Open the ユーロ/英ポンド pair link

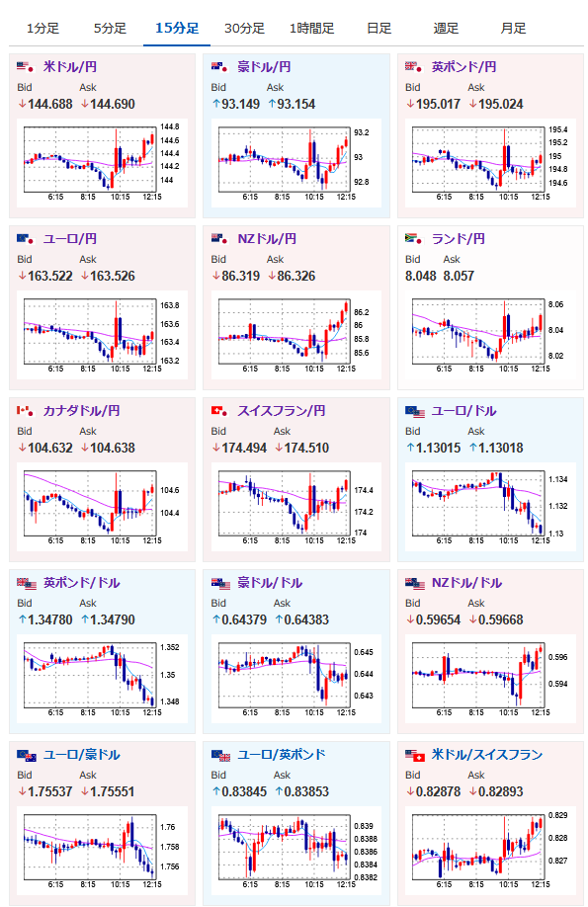[x=282, y=755]
